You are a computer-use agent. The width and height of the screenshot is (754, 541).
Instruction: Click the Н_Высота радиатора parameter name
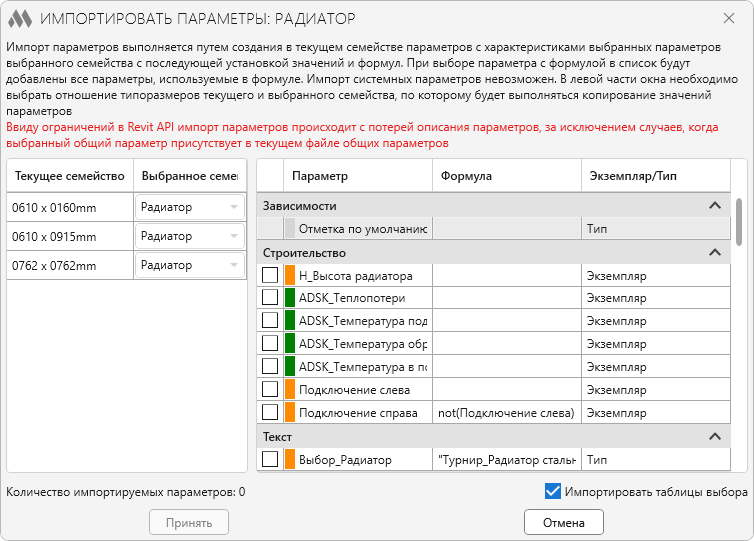(356, 276)
